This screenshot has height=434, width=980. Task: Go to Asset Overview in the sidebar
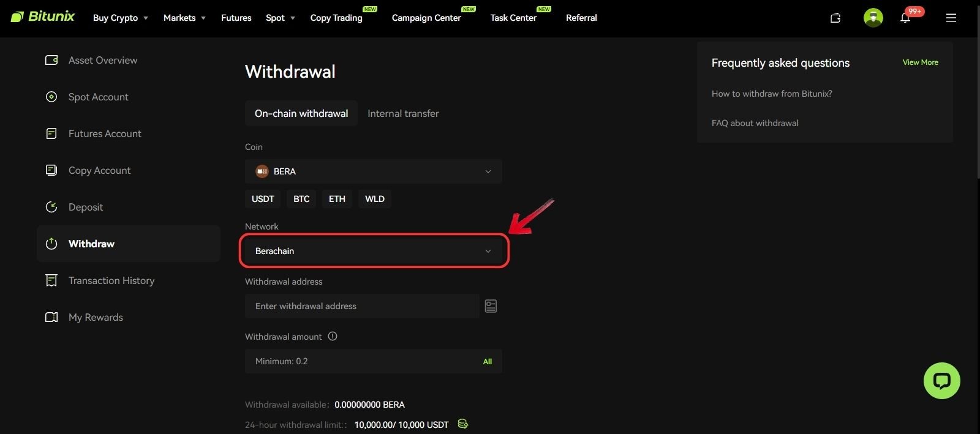[103, 60]
